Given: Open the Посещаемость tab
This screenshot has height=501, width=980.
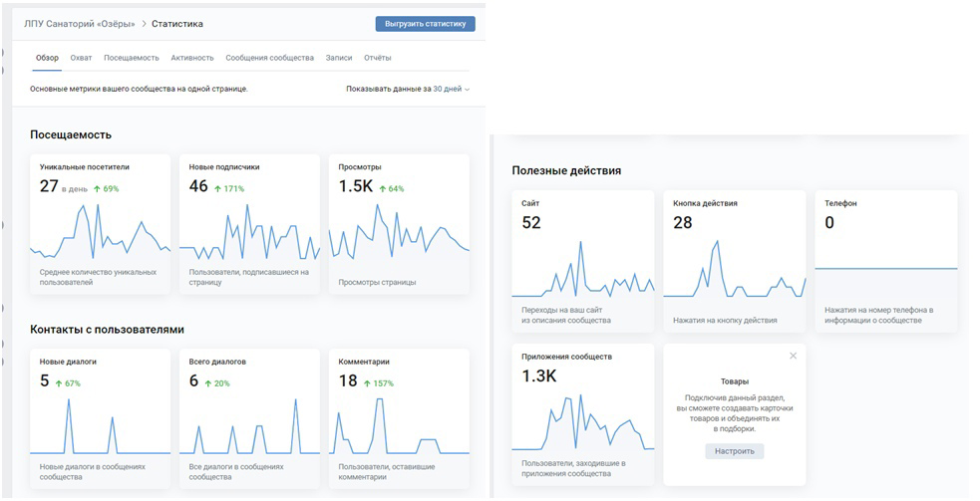Looking at the screenshot, I should click(132, 58).
